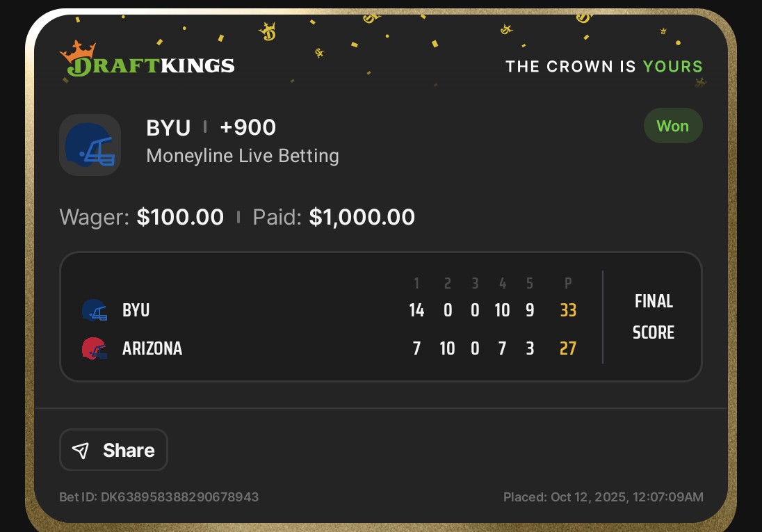The height and width of the screenshot is (532, 762).
Task: Select the BYU +900 bet title
Action: coord(211,128)
